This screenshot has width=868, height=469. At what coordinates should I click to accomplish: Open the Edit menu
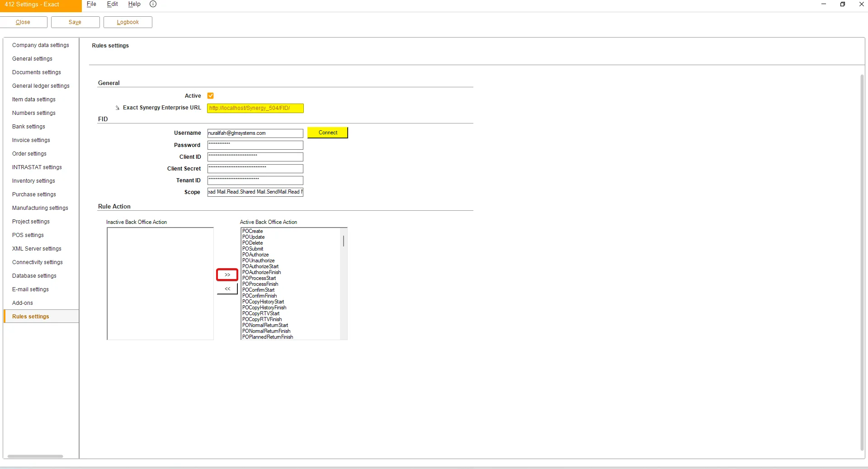[112, 4]
